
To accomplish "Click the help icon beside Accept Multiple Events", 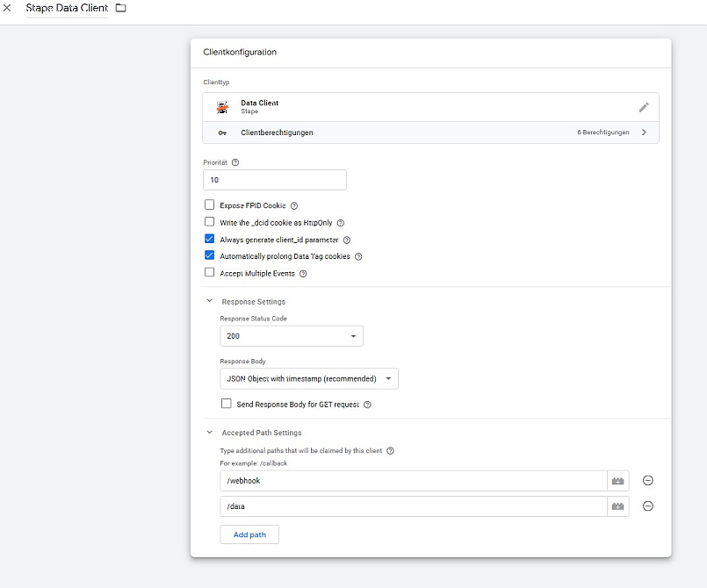I will point(303,273).
